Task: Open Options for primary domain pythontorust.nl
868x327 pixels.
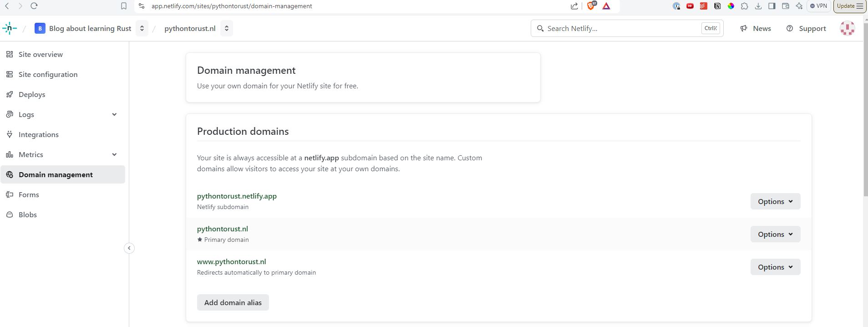Action: click(775, 234)
